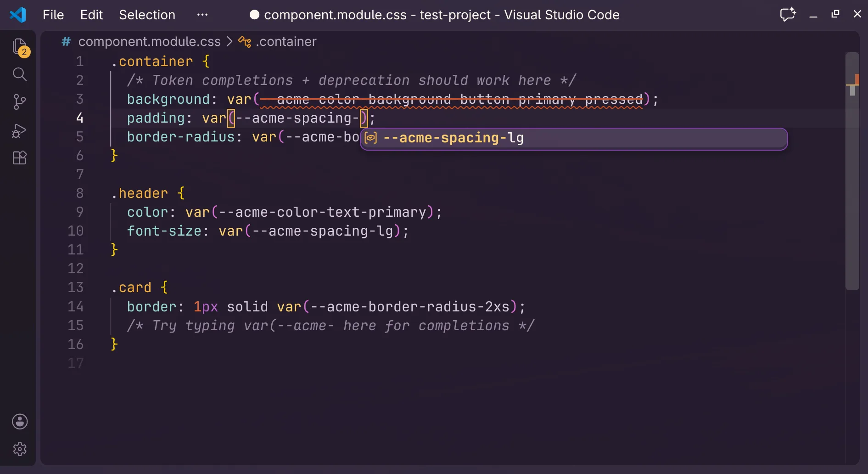Viewport: 868px width, 474px height.
Task: Open the Edit menu
Action: (91, 15)
